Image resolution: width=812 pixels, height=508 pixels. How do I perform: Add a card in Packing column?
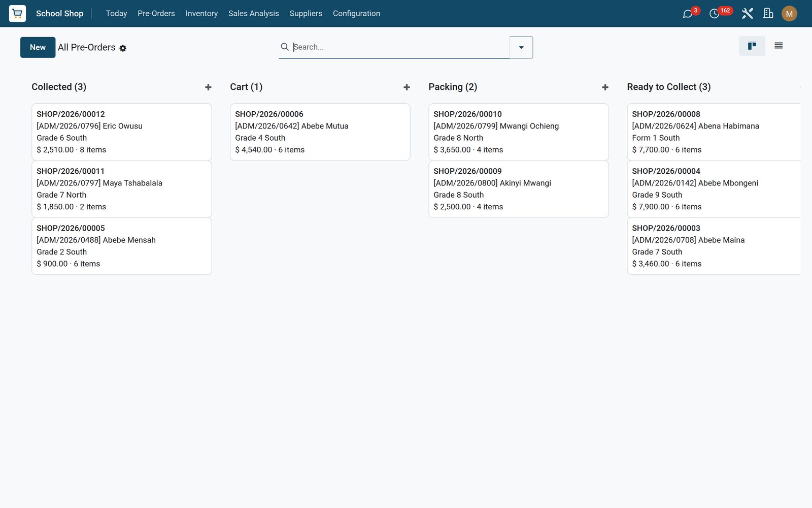click(605, 87)
